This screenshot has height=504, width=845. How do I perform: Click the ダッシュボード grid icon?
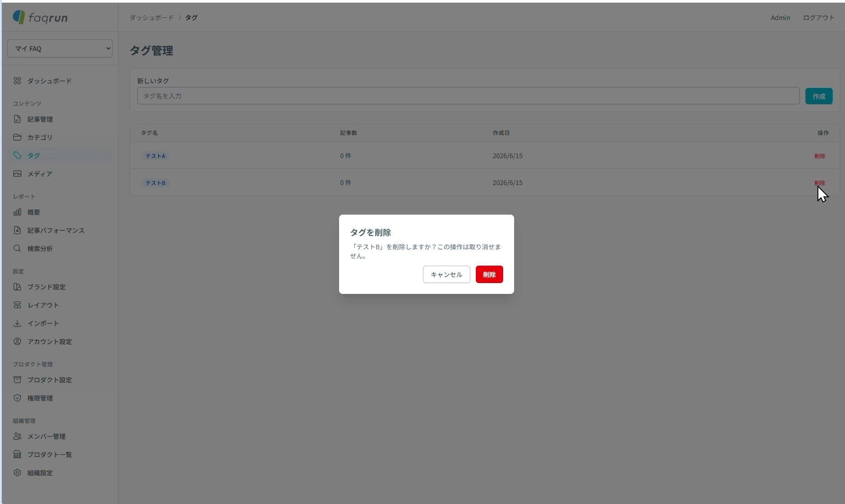pyautogui.click(x=17, y=81)
